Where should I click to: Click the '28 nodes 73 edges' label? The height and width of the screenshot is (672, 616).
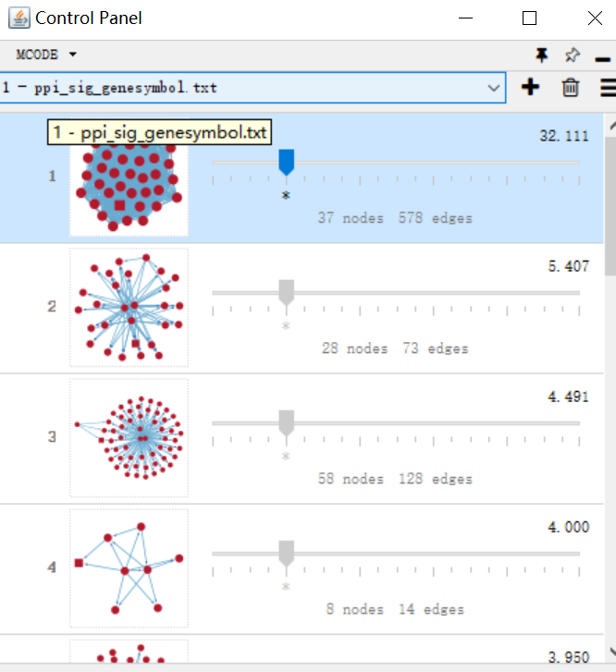[x=395, y=348]
